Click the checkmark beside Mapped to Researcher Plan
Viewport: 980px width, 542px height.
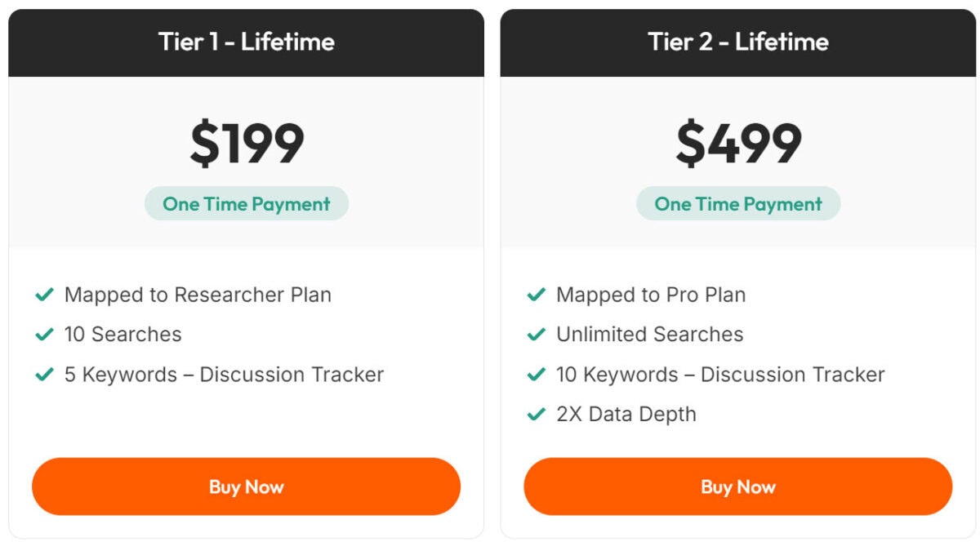pos(44,295)
